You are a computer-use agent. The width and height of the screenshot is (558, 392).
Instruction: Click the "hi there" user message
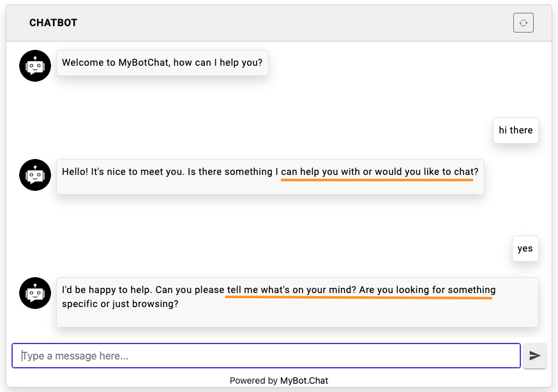pyautogui.click(x=515, y=130)
